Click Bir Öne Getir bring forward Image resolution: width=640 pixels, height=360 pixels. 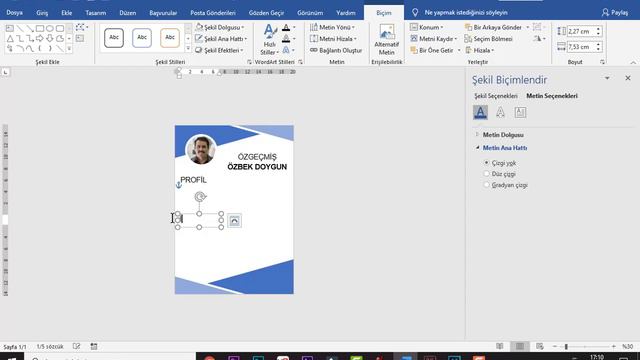(432, 50)
